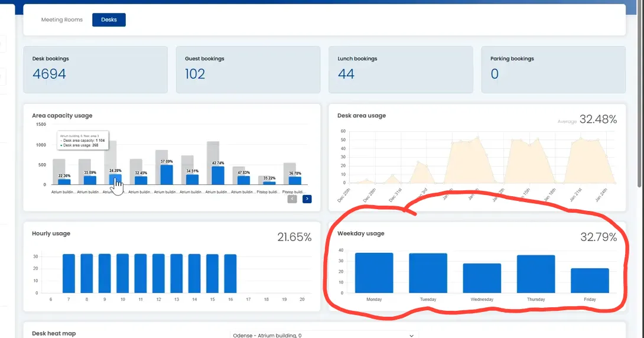Switch to the Meeting Rooms tab
Image resolution: width=644 pixels, height=338 pixels.
61,19
